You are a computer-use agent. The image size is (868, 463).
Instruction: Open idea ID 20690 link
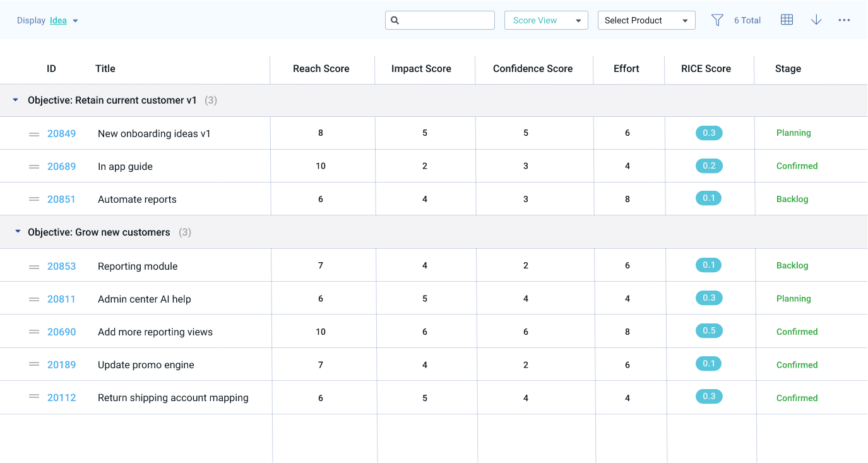(61, 332)
